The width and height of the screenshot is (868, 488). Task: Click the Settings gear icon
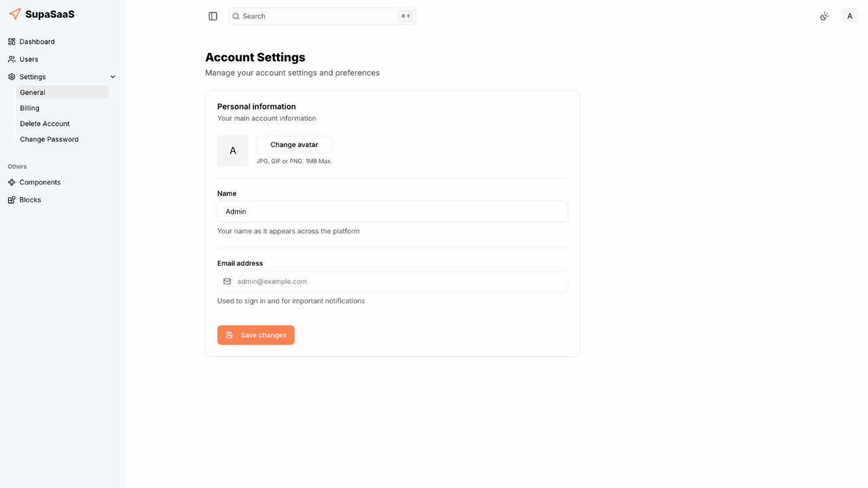pos(12,77)
